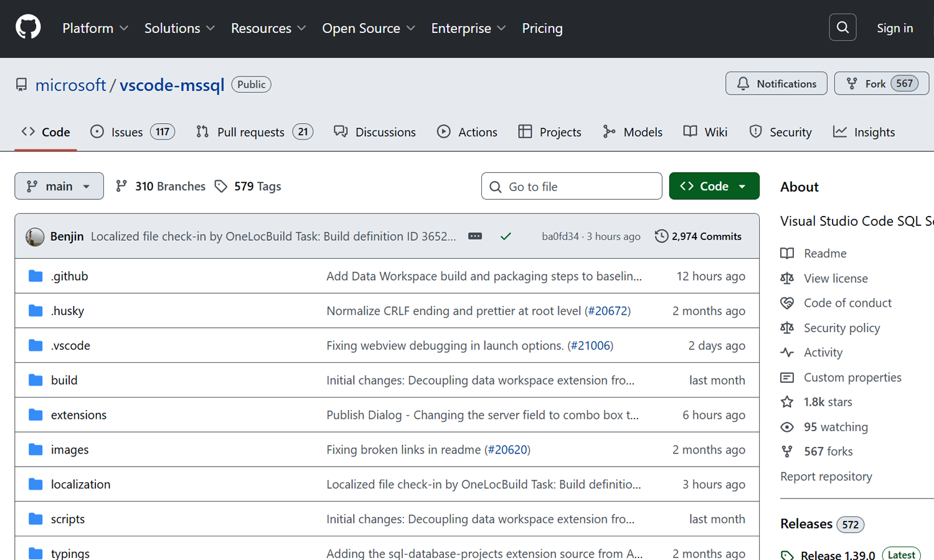The height and width of the screenshot is (560, 934).
Task: Expand the Open Source navigation menu
Action: point(368,29)
